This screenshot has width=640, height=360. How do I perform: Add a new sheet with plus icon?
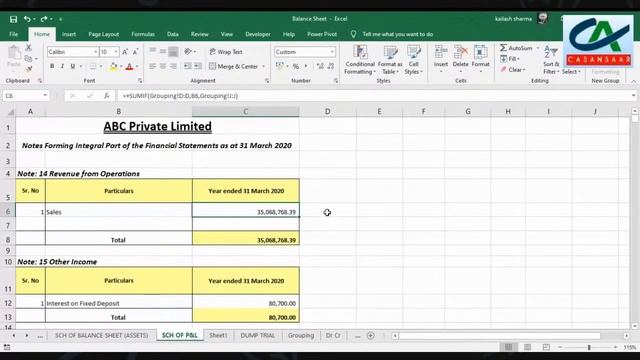point(371,336)
